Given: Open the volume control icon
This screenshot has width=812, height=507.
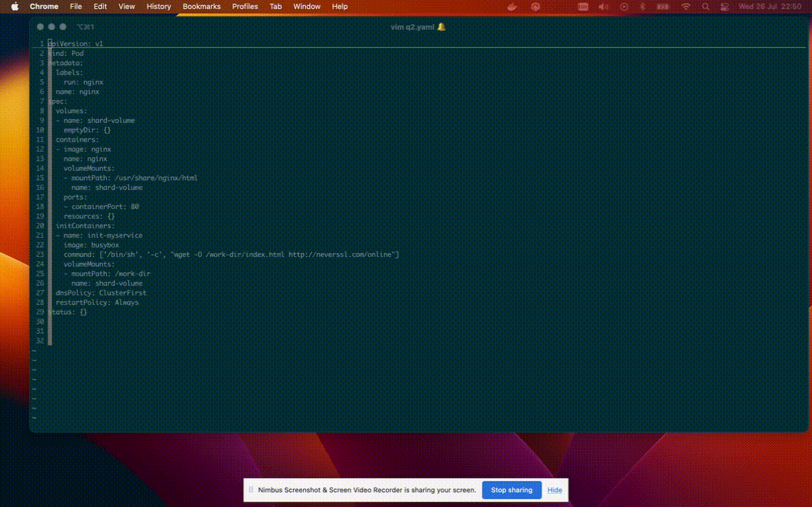Looking at the screenshot, I should tap(603, 7).
